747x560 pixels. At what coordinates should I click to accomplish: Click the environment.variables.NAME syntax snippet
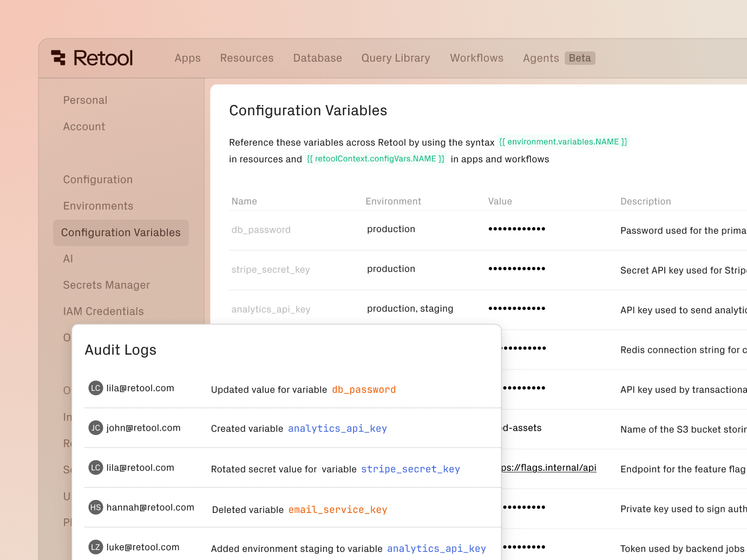point(563,142)
